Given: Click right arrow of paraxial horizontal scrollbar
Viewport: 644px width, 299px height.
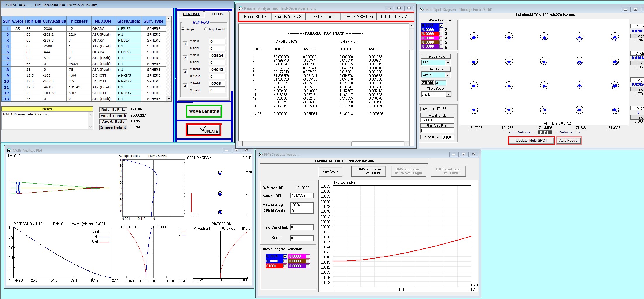Looking at the screenshot, I should (407, 144).
